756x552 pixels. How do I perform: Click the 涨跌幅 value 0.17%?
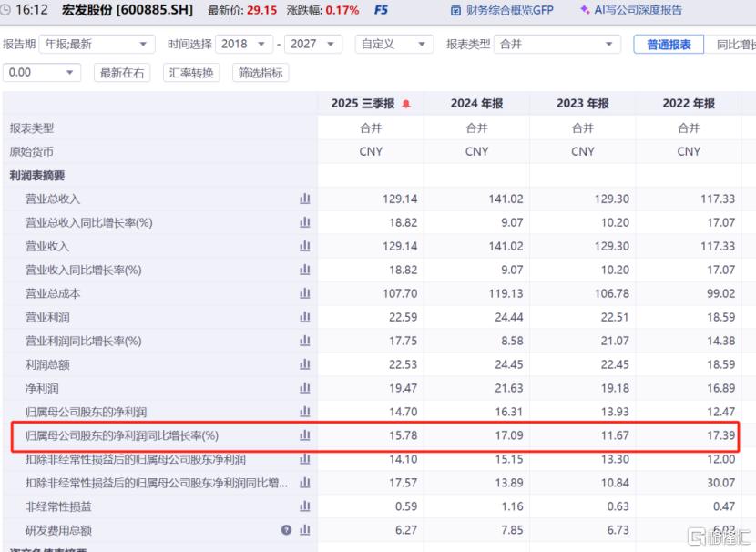(342, 10)
